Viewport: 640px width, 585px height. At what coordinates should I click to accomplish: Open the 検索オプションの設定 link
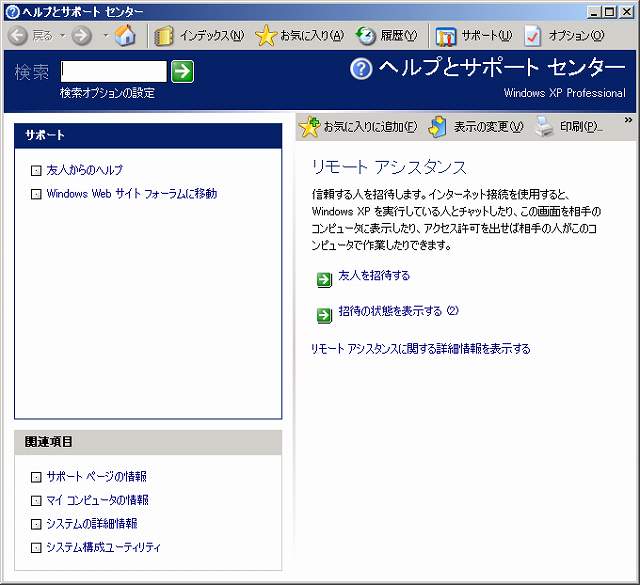pos(107,93)
